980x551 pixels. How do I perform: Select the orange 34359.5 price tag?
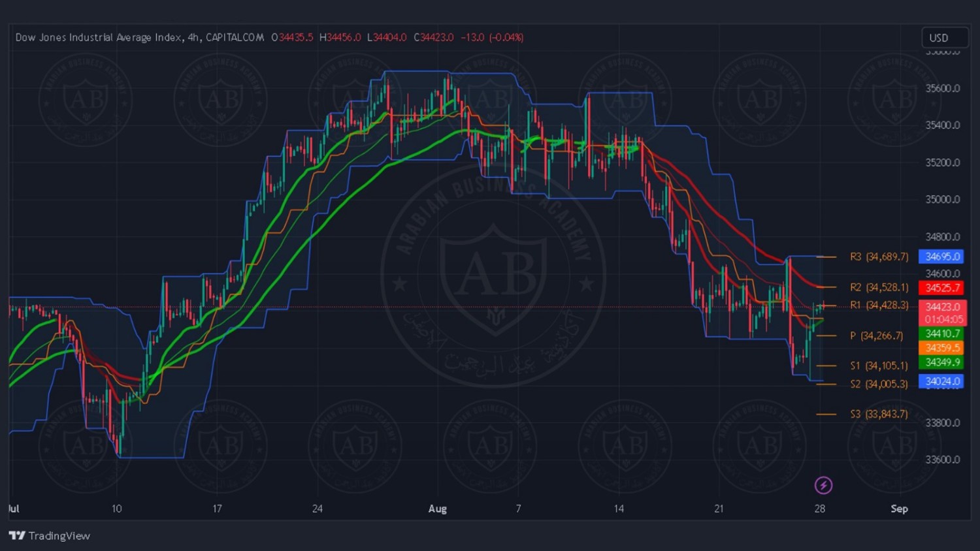click(x=941, y=348)
